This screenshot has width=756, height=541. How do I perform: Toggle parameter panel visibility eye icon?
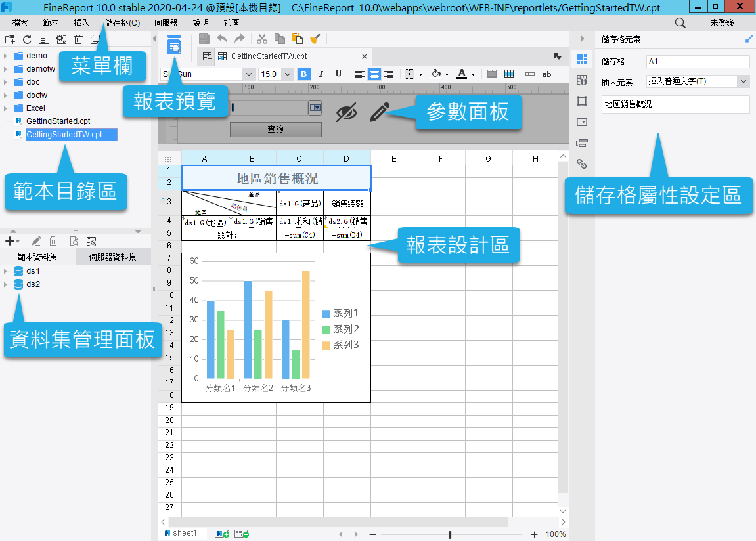[346, 112]
